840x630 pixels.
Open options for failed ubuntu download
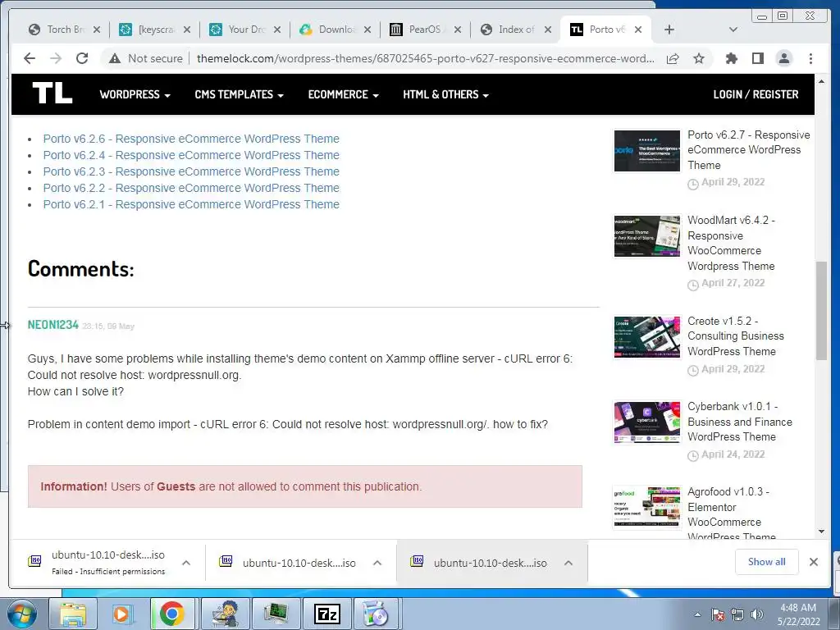186,563
